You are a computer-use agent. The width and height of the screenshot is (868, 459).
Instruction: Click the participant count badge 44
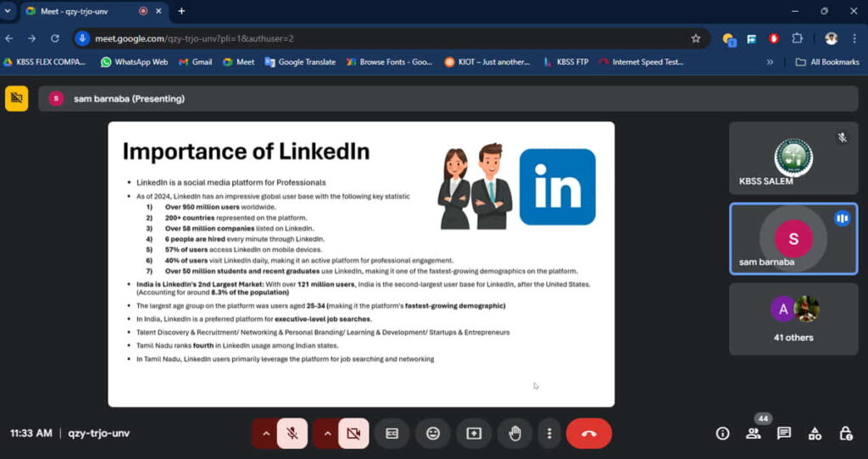pyautogui.click(x=763, y=419)
